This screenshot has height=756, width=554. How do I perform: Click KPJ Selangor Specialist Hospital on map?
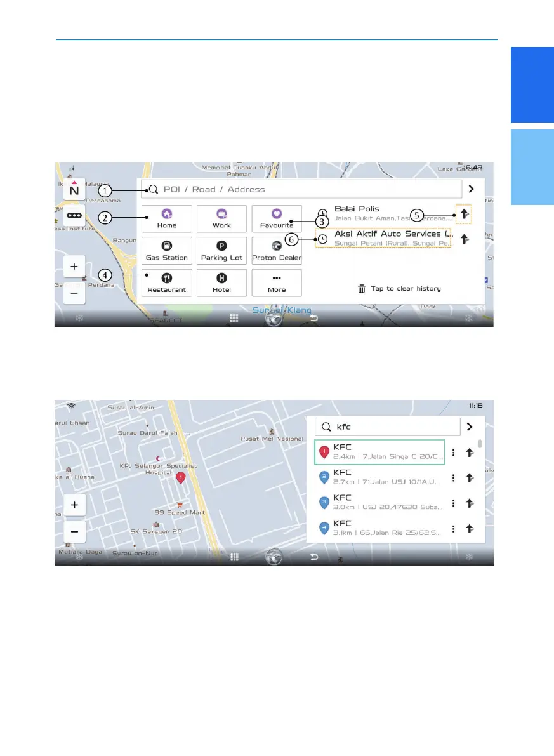point(158,469)
